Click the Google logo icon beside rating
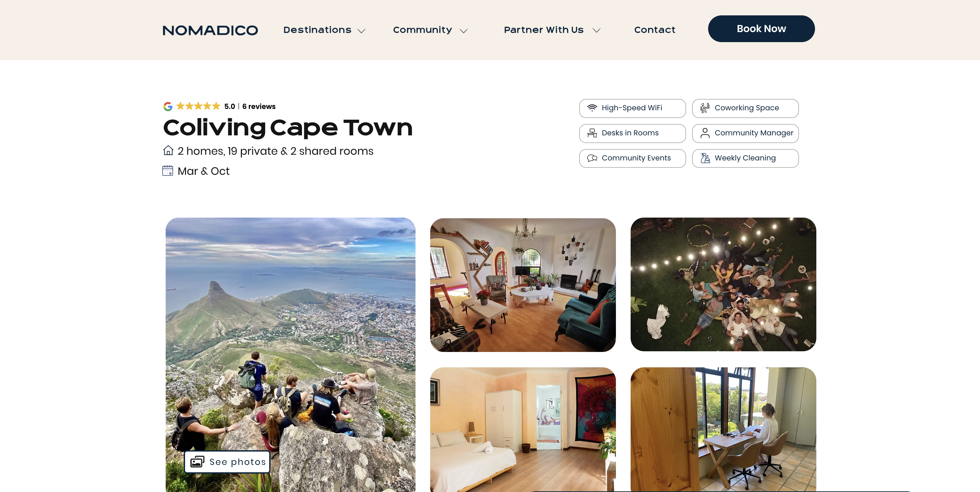980x492 pixels. (168, 107)
